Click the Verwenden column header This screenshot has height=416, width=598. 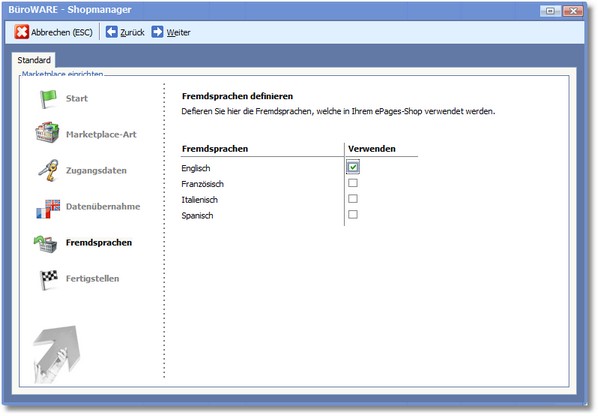pyautogui.click(x=372, y=149)
